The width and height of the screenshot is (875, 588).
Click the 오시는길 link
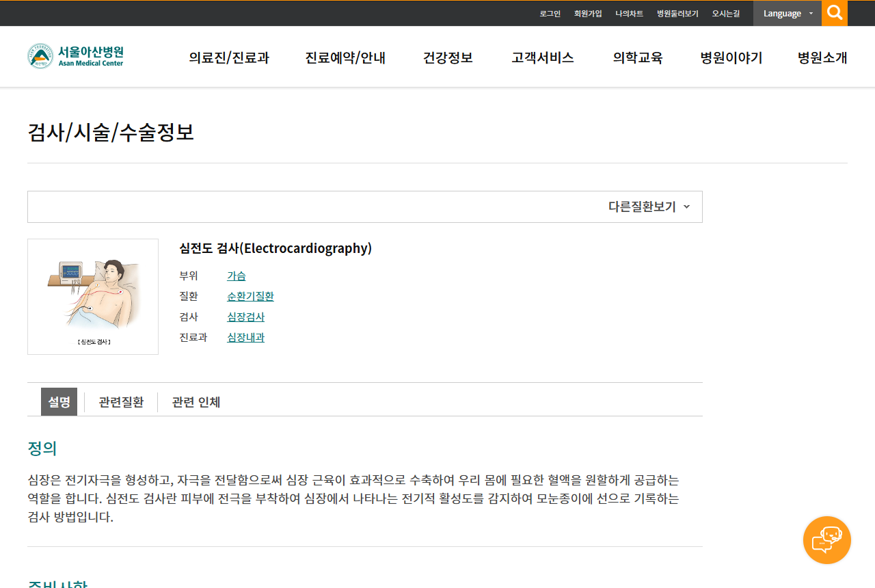coord(725,14)
